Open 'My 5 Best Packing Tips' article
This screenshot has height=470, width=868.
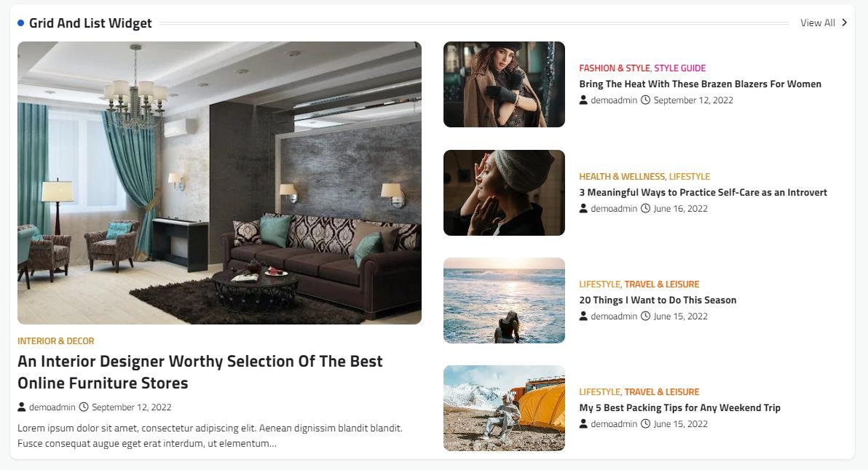[x=680, y=408]
